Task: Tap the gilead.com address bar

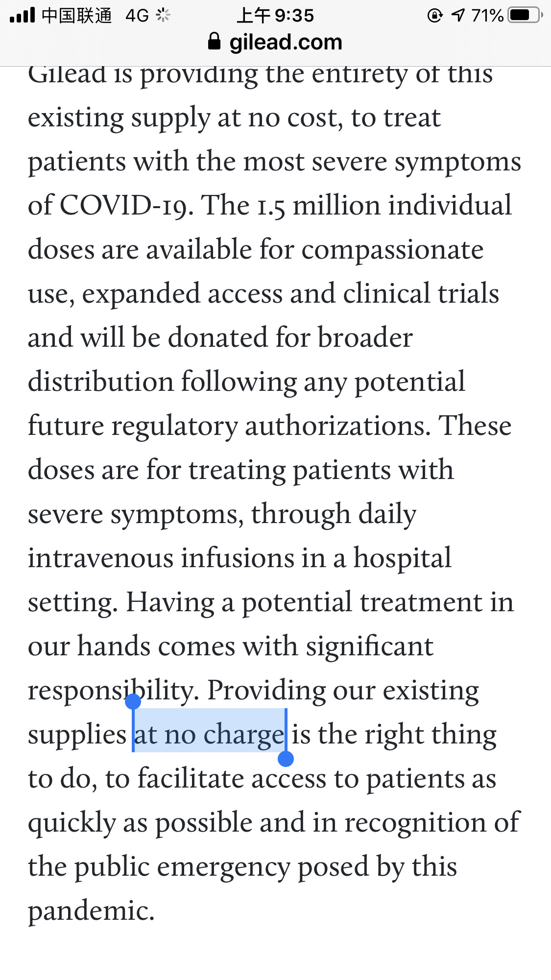Action: pos(275,42)
